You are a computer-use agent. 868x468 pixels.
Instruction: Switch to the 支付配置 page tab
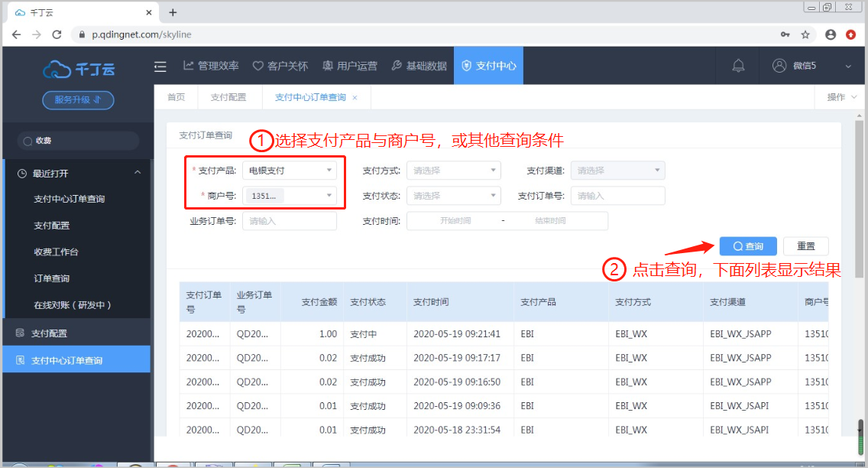[x=228, y=97]
